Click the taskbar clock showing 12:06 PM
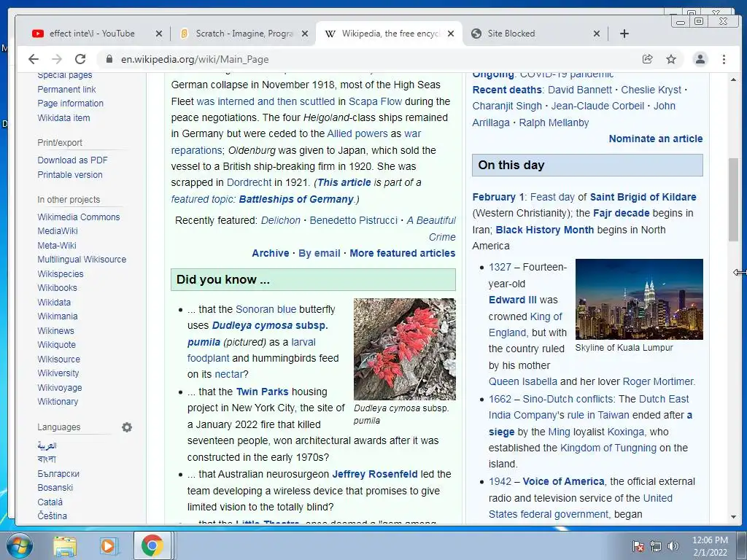Image resolution: width=747 pixels, height=560 pixels. click(x=710, y=540)
